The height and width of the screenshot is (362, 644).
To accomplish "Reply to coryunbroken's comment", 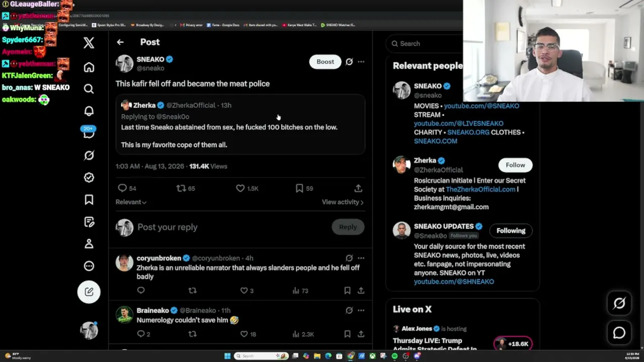I will point(141,291).
